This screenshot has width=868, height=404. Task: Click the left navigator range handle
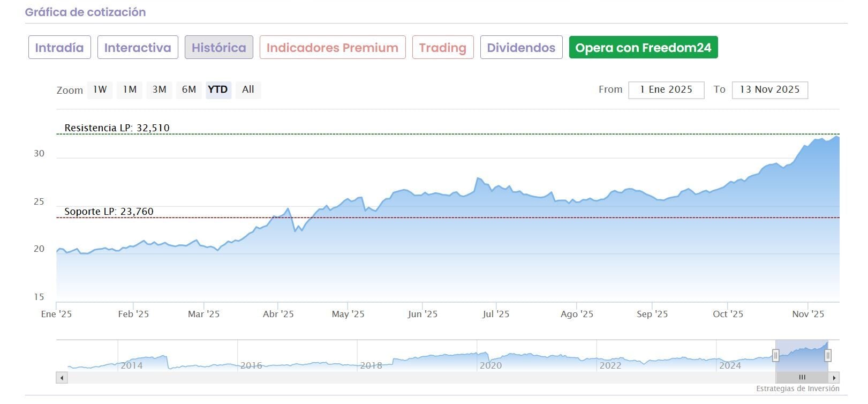point(775,355)
